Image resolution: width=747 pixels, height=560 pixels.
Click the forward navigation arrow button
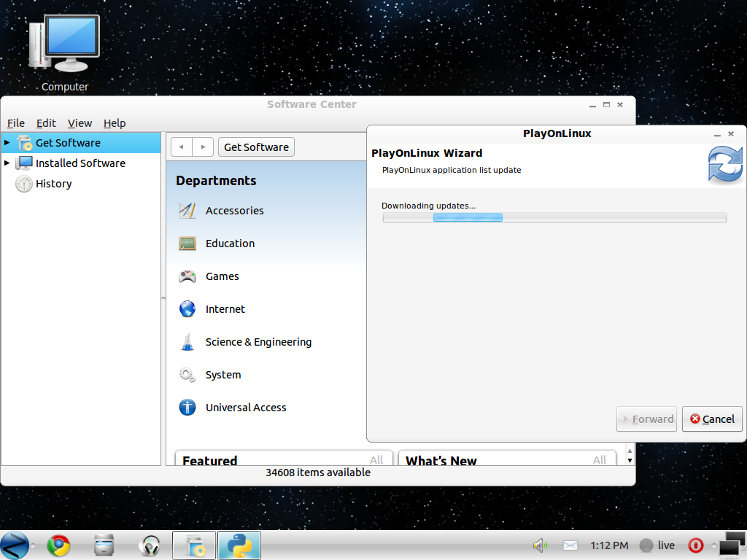click(203, 147)
